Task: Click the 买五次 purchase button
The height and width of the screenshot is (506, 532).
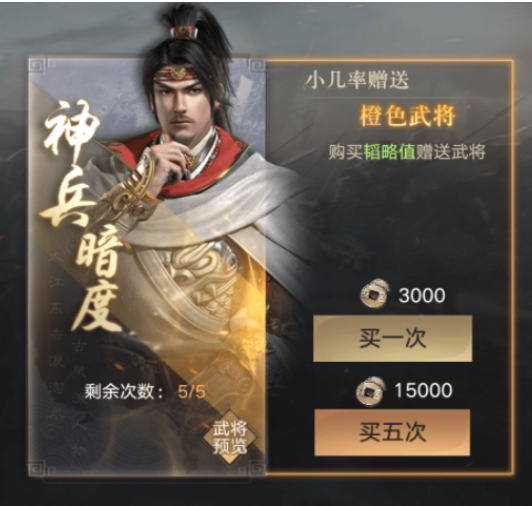Action: point(392,432)
